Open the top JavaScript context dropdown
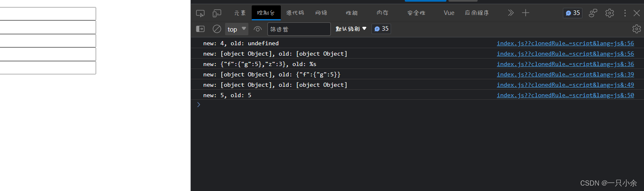 coord(237,29)
